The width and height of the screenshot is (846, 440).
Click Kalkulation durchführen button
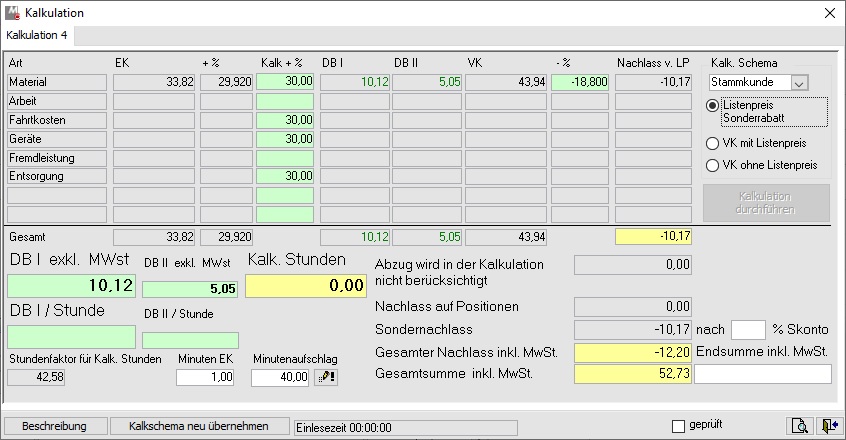[765, 203]
